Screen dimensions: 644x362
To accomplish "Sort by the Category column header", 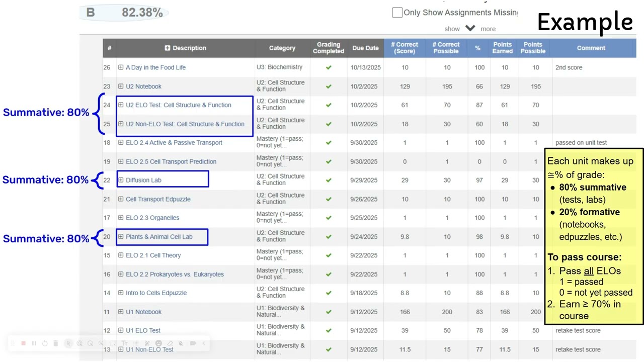I will 282,48.
